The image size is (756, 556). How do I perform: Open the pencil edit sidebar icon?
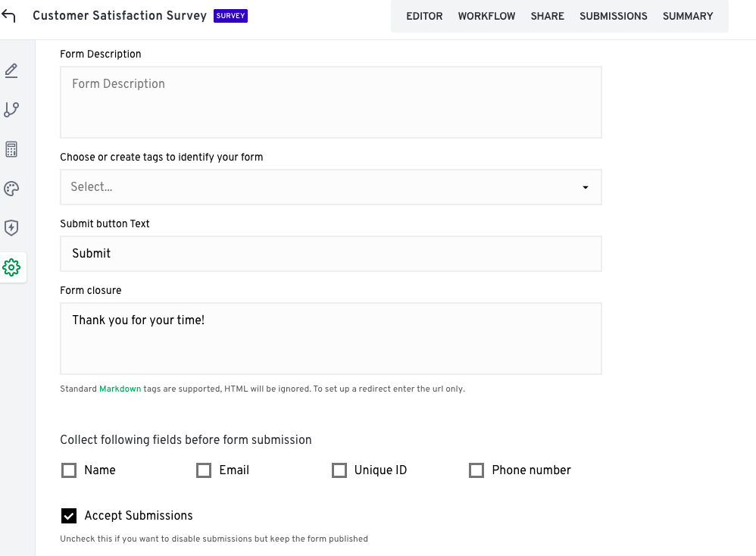(x=11, y=70)
